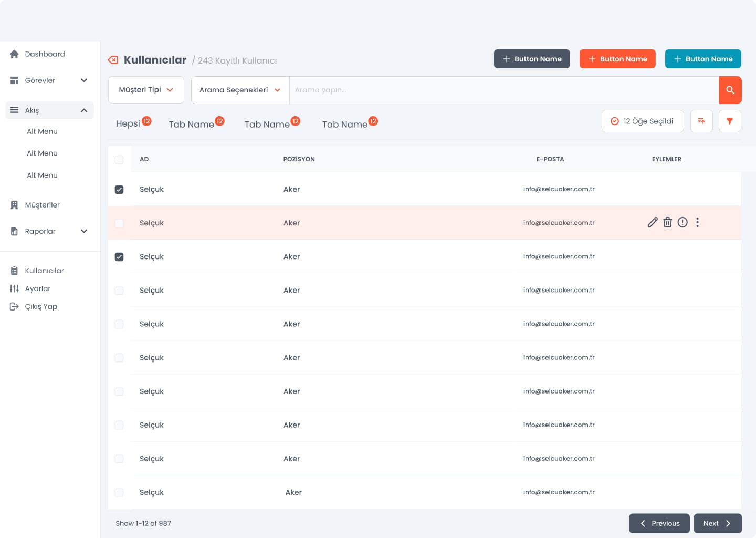Select the Hepsi tab
Image resolution: width=756 pixels, height=538 pixels.
click(x=133, y=123)
